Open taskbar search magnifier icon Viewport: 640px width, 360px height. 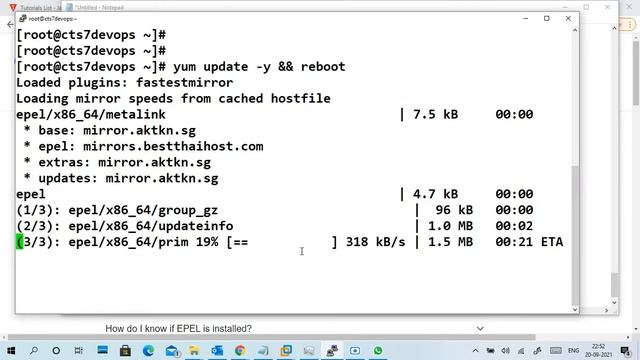pos(34,350)
